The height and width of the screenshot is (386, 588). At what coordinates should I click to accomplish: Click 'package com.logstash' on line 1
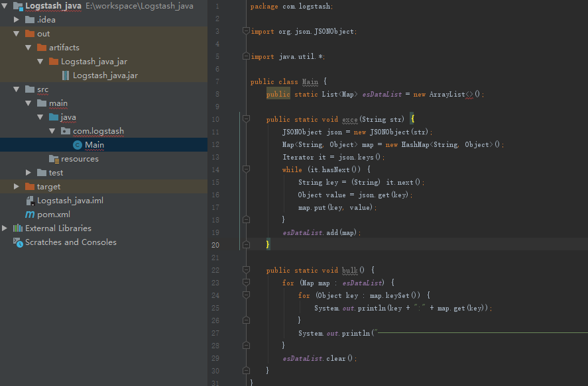tap(290, 7)
